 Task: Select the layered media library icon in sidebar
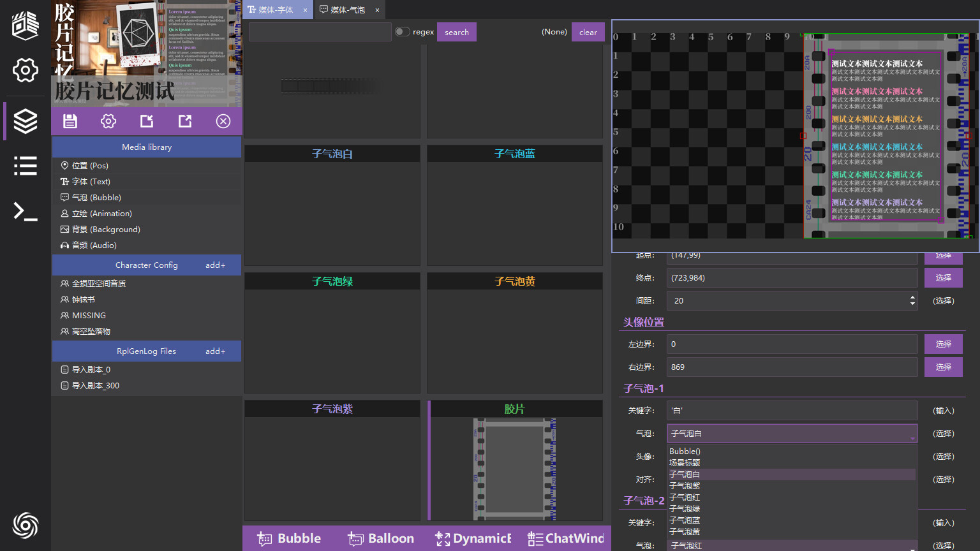click(25, 121)
